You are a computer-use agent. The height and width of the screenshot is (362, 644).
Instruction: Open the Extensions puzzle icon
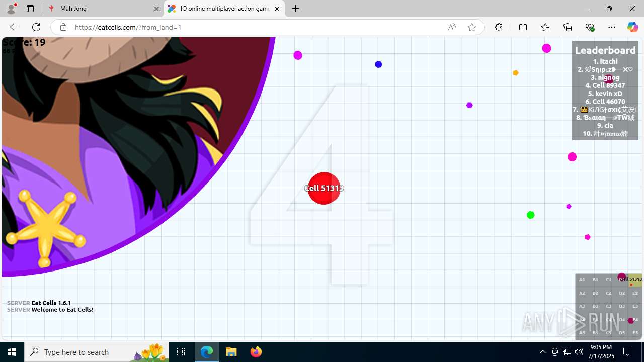499,27
